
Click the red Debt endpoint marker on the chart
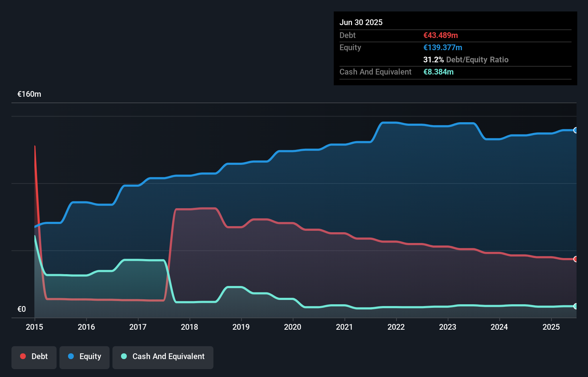tap(575, 259)
